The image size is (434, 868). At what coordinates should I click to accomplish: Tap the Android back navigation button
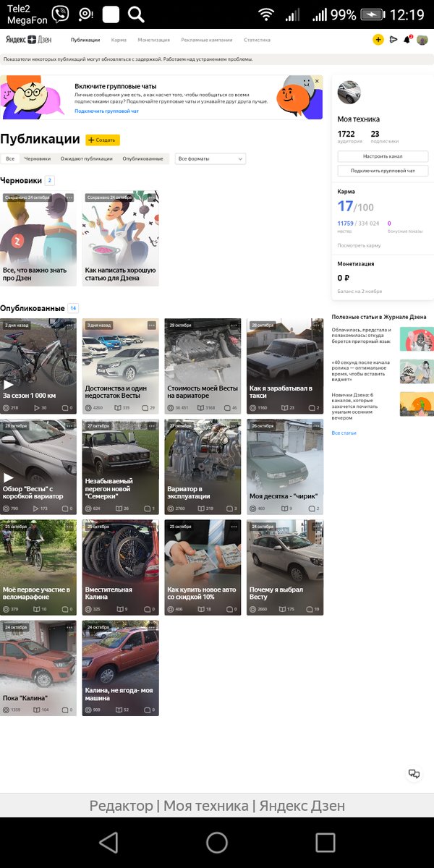tap(109, 842)
